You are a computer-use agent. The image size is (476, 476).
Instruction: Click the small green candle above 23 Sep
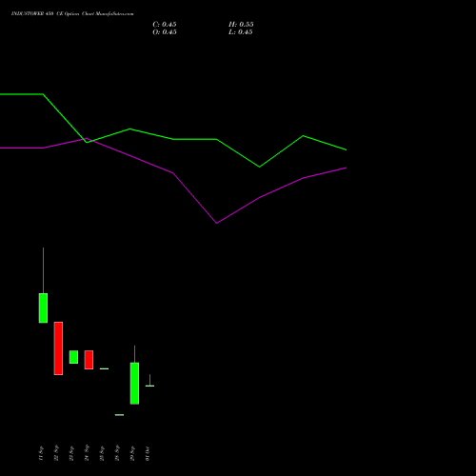tap(73, 357)
